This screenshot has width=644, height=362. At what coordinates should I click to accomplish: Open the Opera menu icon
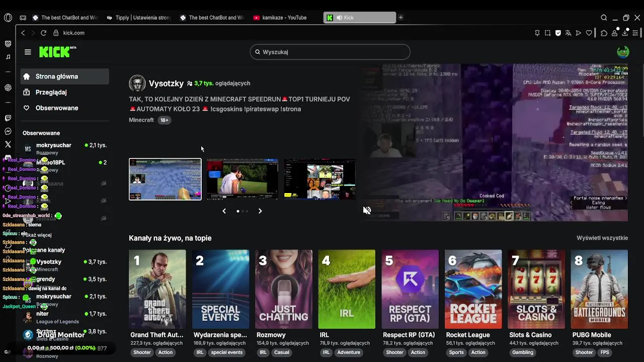click(x=8, y=18)
